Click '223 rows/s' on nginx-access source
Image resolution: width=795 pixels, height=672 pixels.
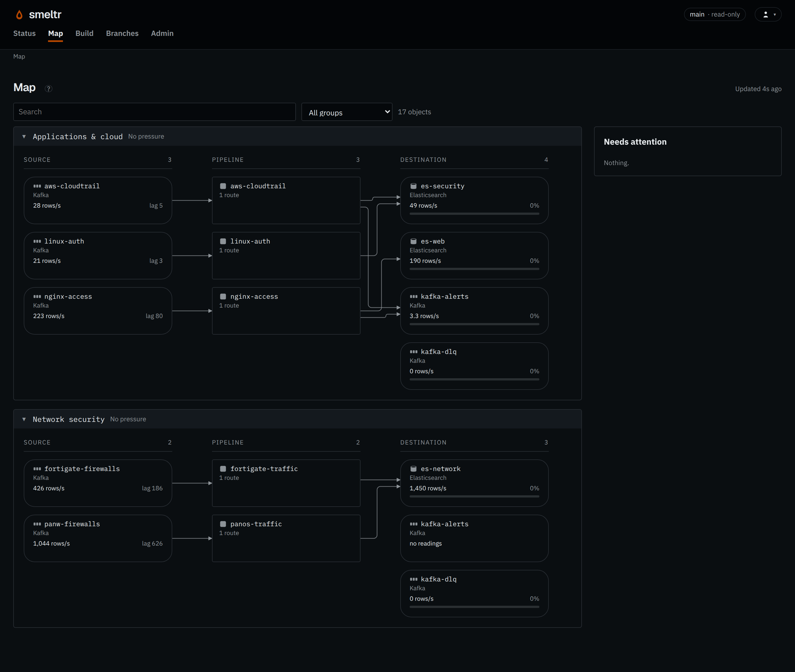(x=49, y=316)
